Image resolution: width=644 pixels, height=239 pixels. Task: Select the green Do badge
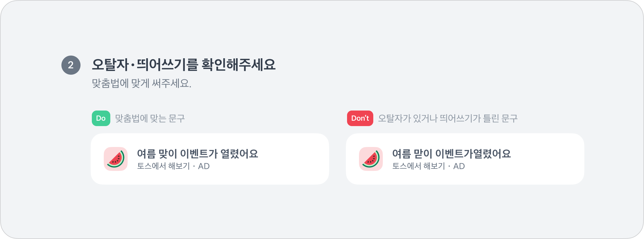[101, 118]
